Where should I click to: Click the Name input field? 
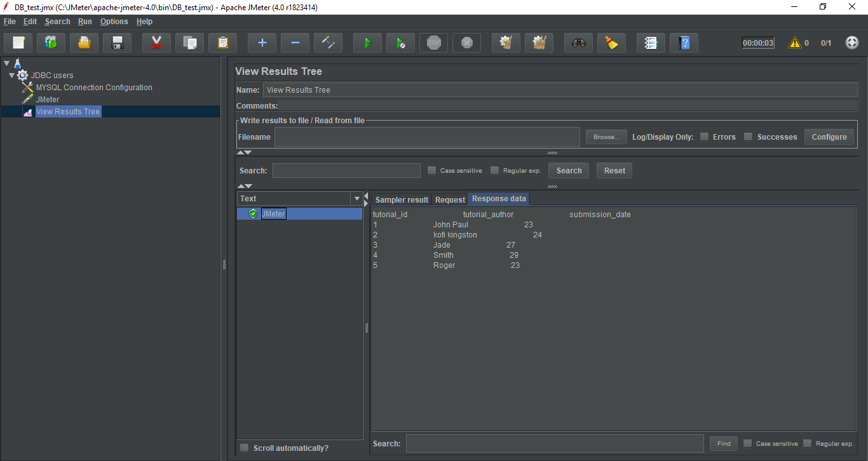coord(560,90)
